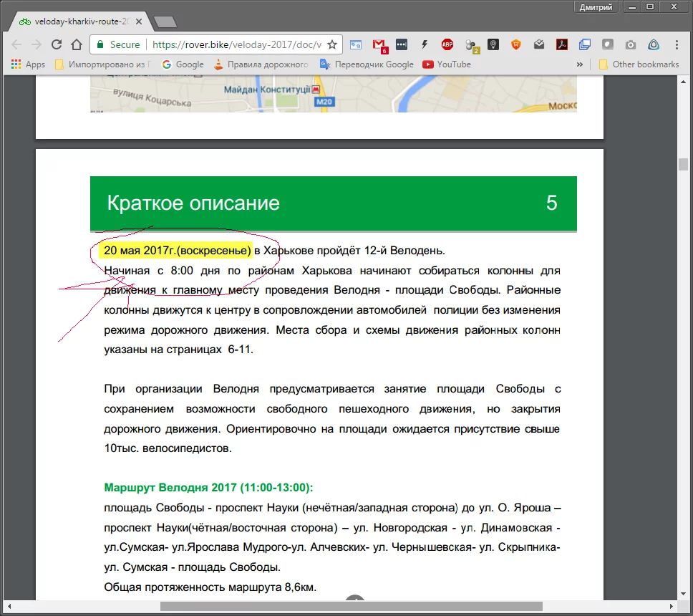Show hidden bookmarks with the double chevron
Screen dimensions: 693x616
[x=579, y=64]
